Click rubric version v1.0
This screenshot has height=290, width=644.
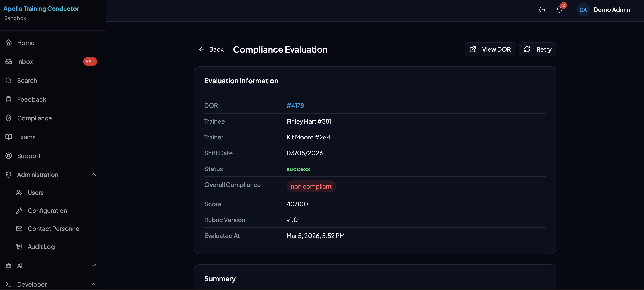[292, 220]
